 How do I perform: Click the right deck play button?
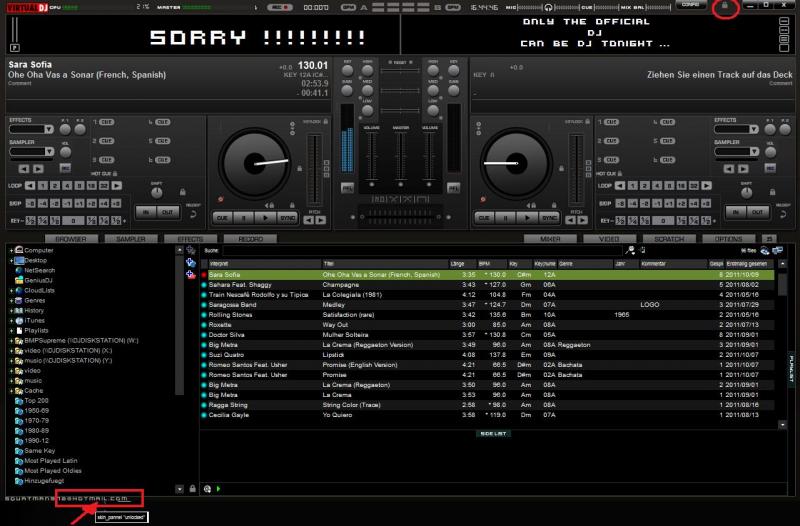click(527, 218)
